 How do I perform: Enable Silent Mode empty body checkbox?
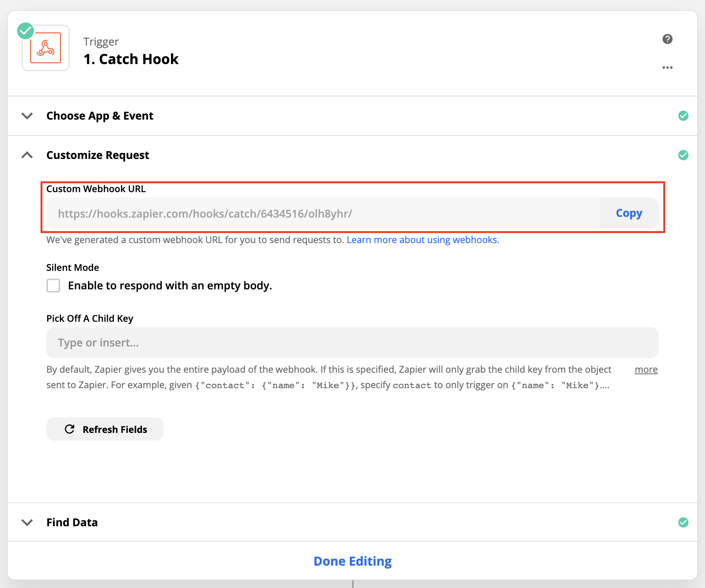(x=53, y=286)
